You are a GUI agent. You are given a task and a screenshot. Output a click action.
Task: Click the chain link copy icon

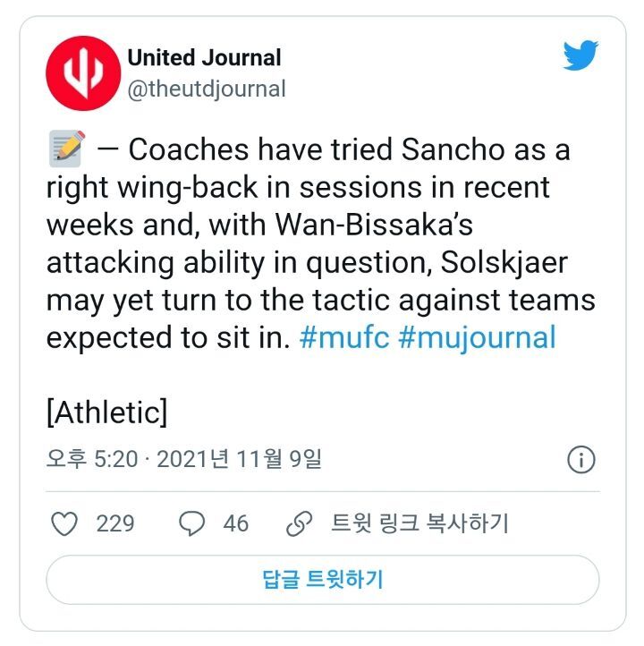click(298, 523)
